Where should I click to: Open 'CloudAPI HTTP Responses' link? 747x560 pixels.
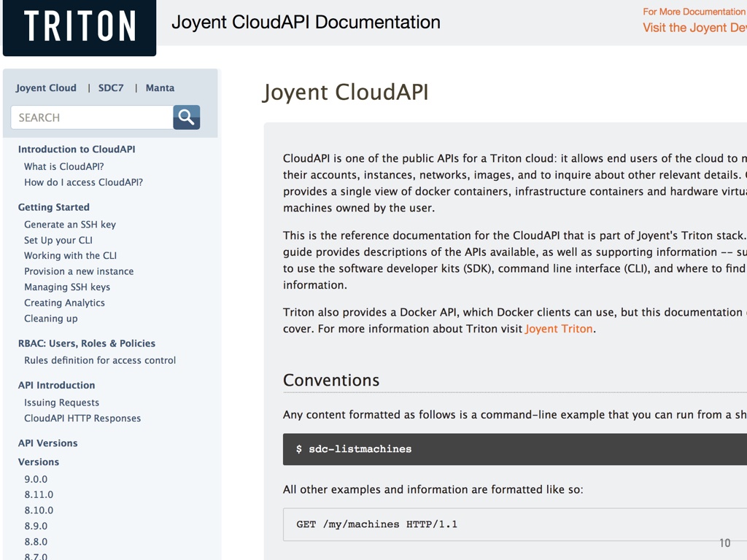point(82,418)
